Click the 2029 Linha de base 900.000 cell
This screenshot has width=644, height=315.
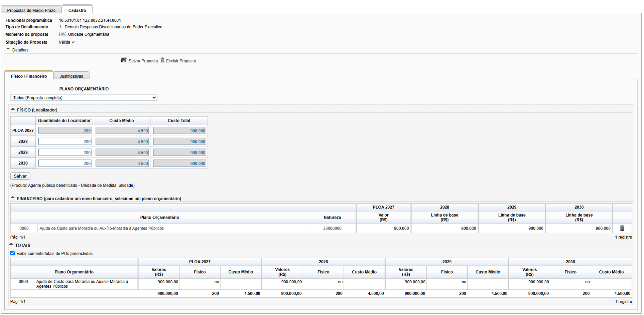coord(512,229)
